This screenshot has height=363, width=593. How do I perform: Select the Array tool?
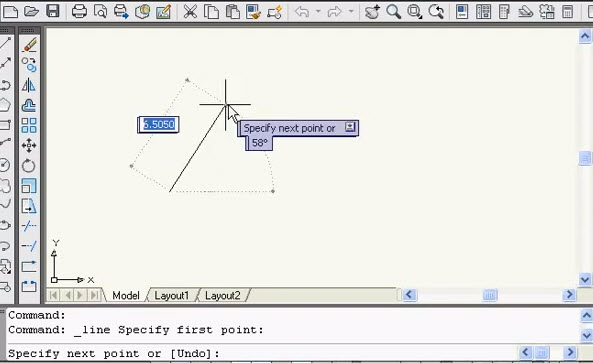[x=29, y=125]
